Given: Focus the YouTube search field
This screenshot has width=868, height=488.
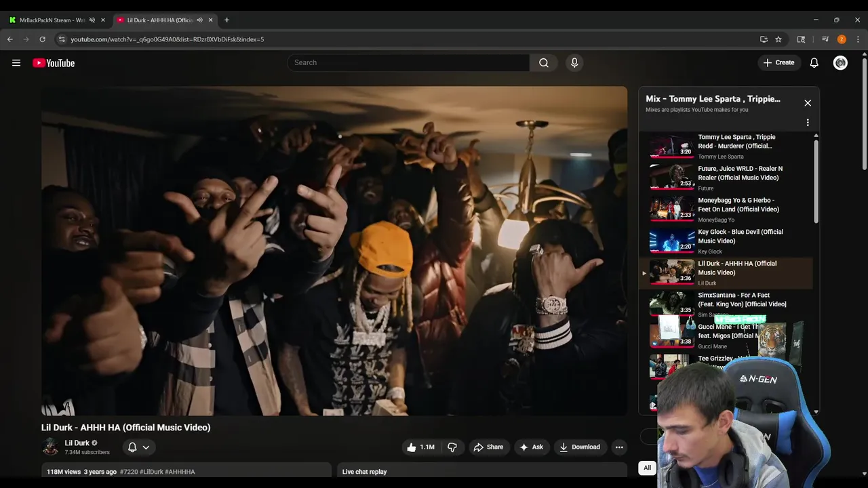Looking at the screenshot, I should pos(409,62).
